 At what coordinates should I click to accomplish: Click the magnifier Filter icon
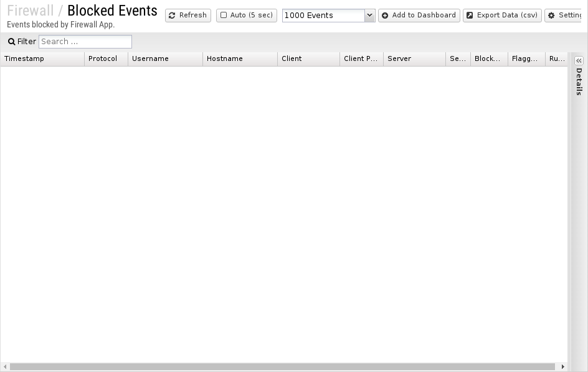point(12,42)
